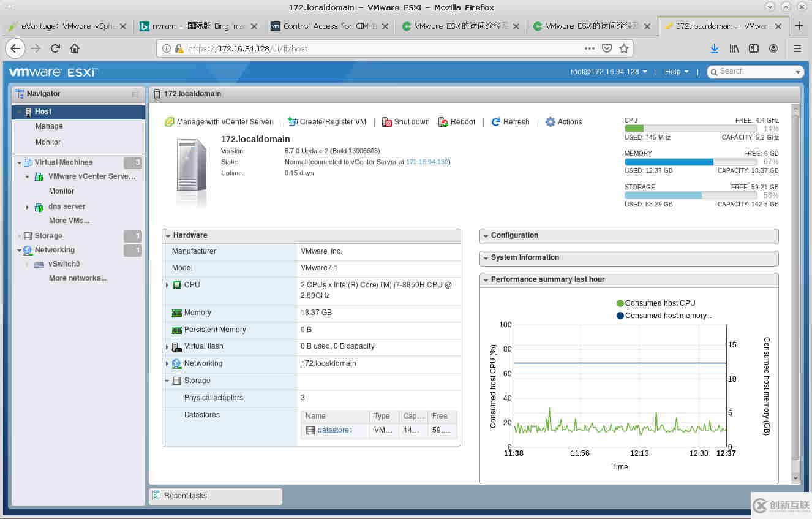
Task: Open the root@172.16.94.128 user dropdown
Action: click(x=608, y=72)
